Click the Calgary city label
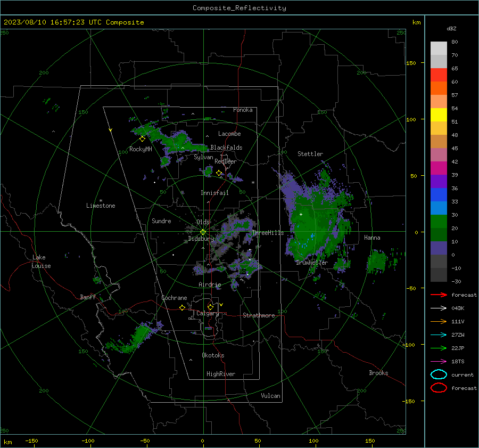Image resolution: width=479 pixels, height=448 pixels. [x=208, y=313]
